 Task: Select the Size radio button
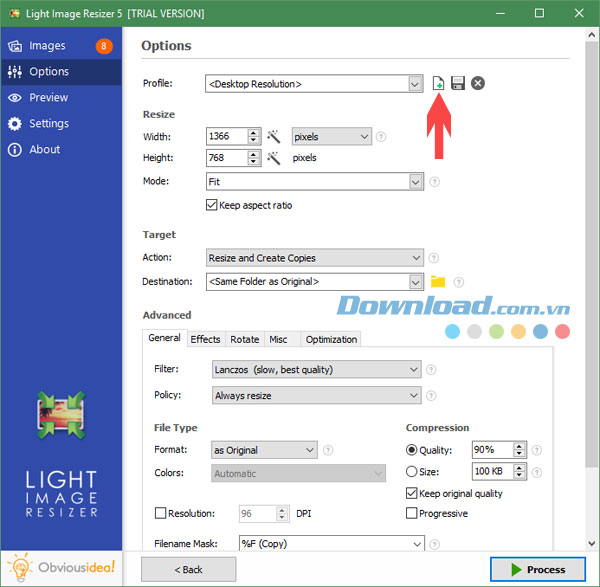(411, 471)
